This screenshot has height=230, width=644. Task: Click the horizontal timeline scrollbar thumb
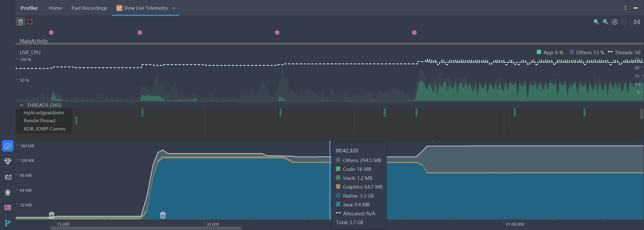coord(145,228)
